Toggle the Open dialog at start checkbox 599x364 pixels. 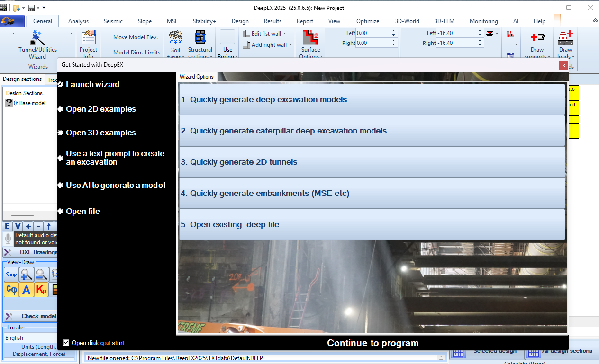click(66, 343)
